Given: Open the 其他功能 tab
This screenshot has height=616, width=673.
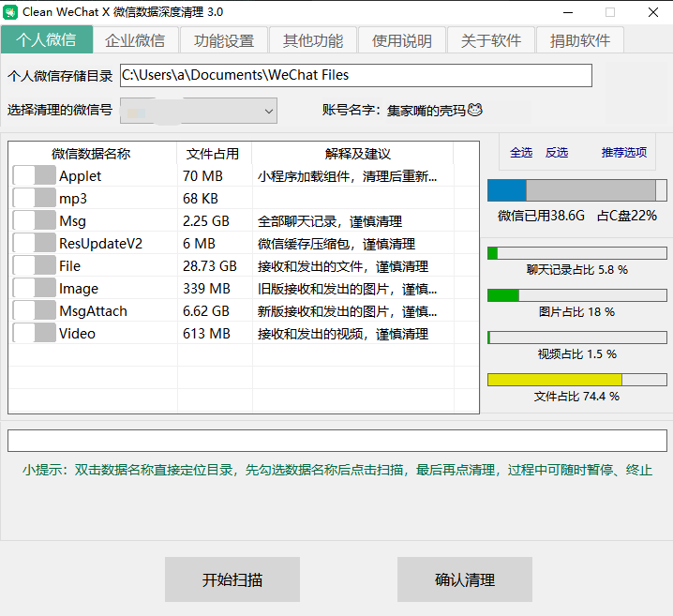Looking at the screenshot, I should click(313, 40).
